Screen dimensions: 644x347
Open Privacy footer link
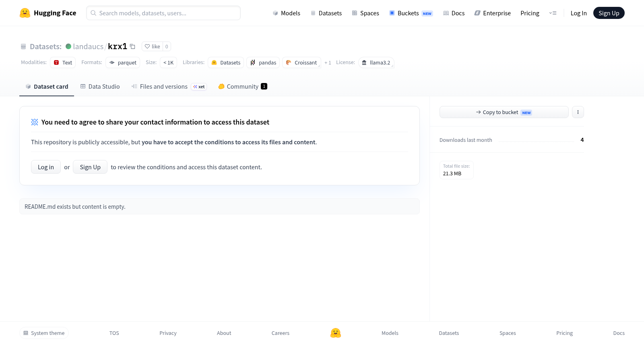(x=168, y=333)
